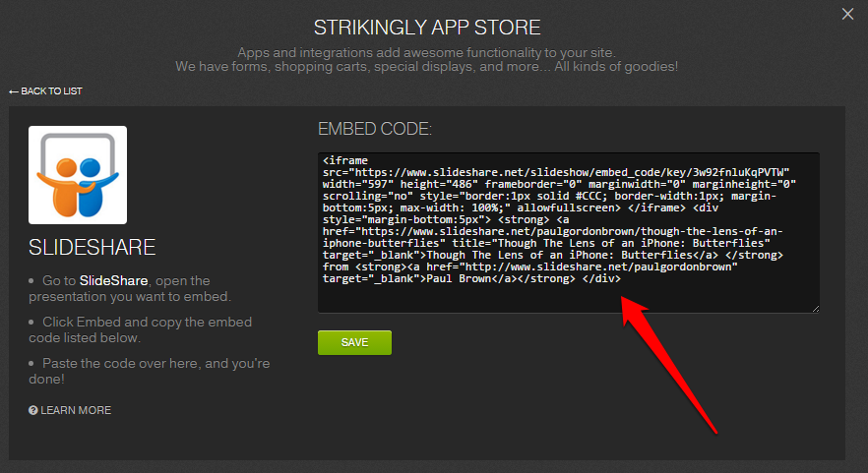Open the Learn More help link

click(70, 410)
